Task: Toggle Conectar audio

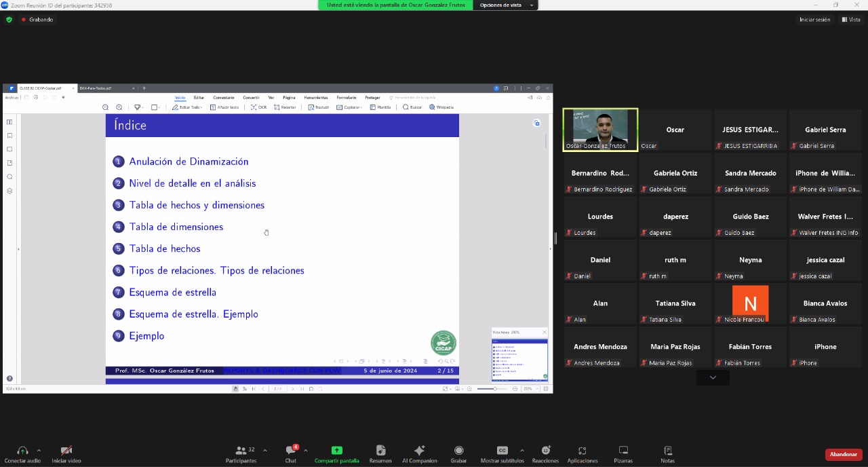Action: point(22,453)
